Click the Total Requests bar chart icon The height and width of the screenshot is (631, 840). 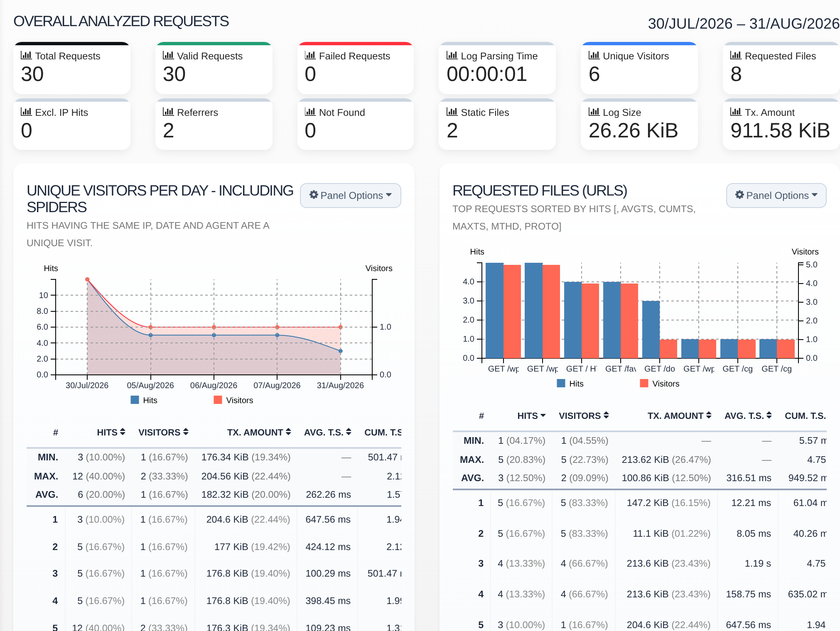coord(26,55)
